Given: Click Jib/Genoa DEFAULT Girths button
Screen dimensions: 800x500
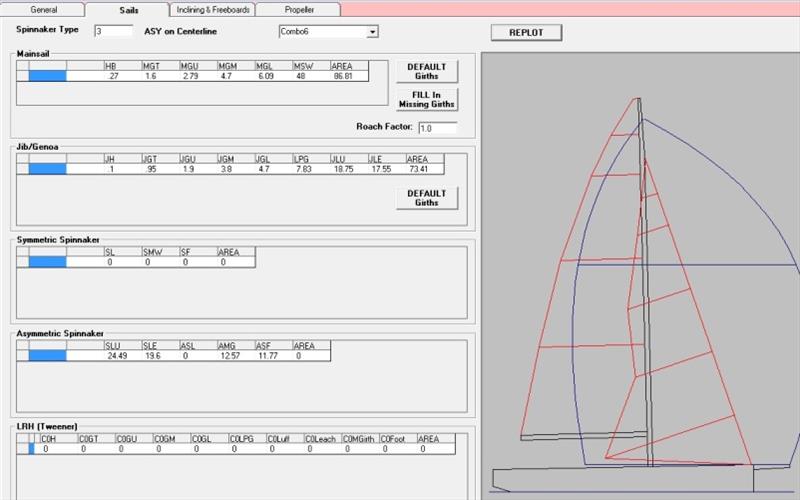Looking at the screenshot, I should 427,198.
